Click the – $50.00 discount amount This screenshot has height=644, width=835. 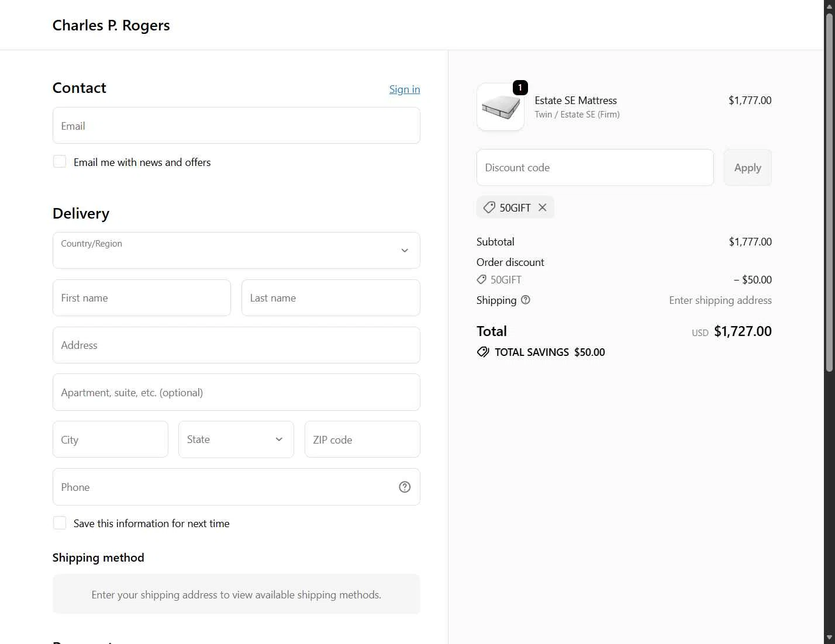pos(753,279)
